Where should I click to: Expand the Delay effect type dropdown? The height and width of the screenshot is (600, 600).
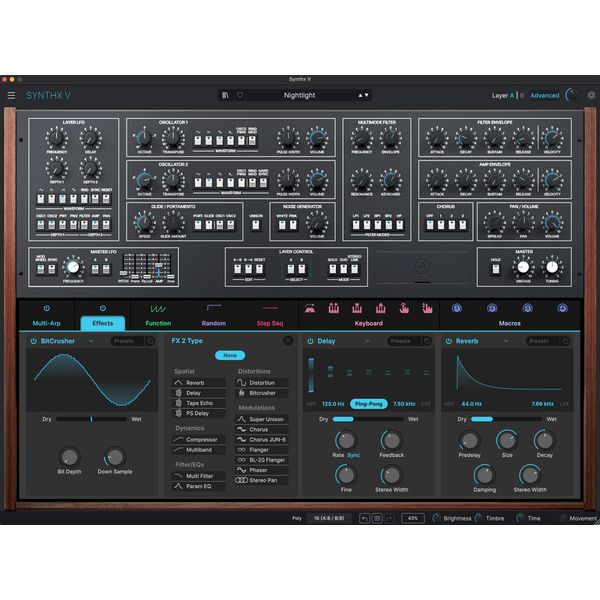[367, 341]
